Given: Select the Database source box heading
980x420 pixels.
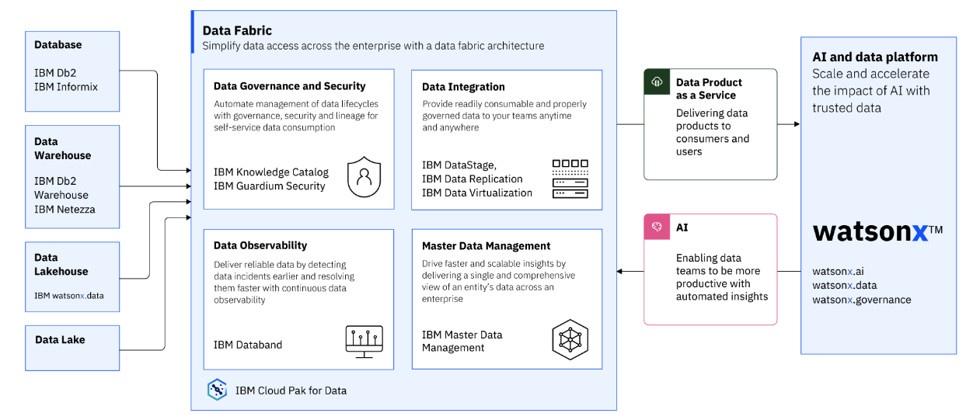Looking at the screenshot, I should coord(58,45).
